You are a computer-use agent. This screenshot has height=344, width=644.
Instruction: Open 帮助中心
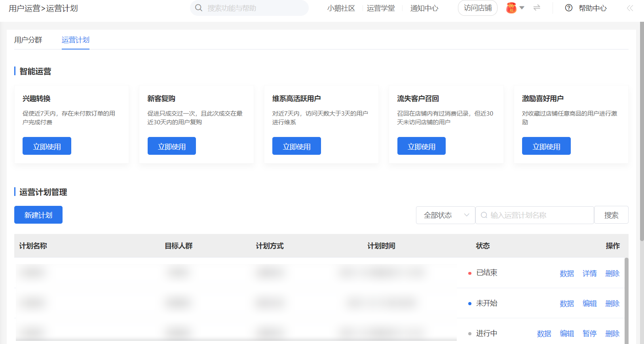(x=593, y=8)
